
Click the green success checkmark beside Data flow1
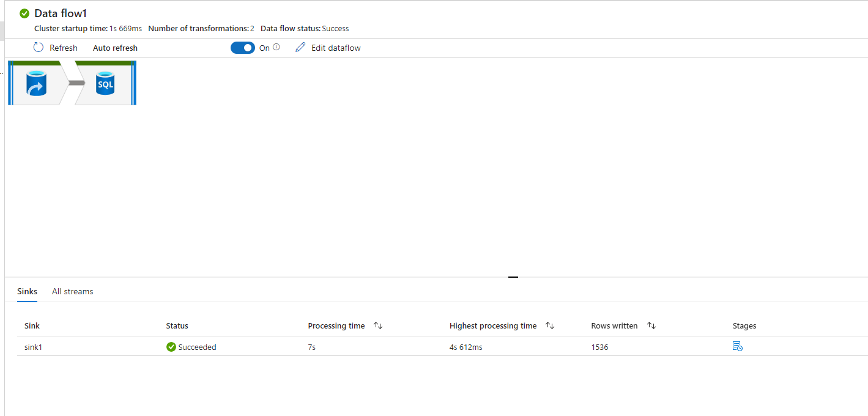tap(23, 12)
